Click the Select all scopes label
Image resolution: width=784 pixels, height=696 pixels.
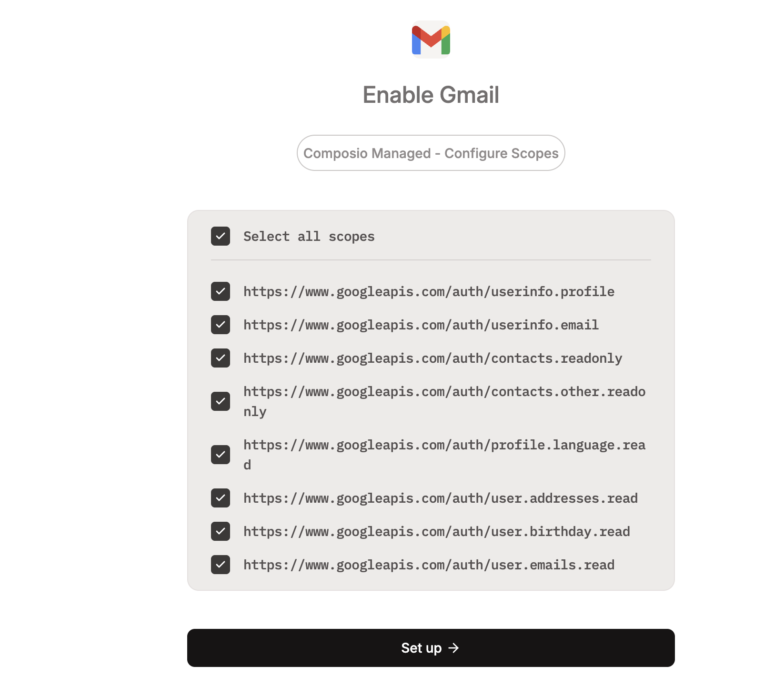coord(309,237)
